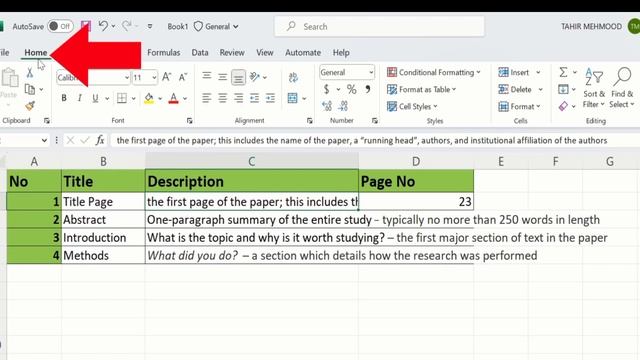Click the Center alignment icon
Screen dimensions: 640x360
(x=222, y=98)
